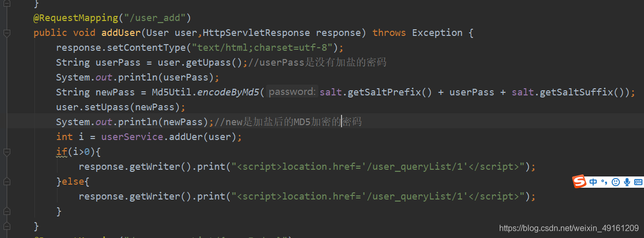Open the Sogou input method logo menu
Image resolution: width=644 pixels, height=238 pixels.
579,182
